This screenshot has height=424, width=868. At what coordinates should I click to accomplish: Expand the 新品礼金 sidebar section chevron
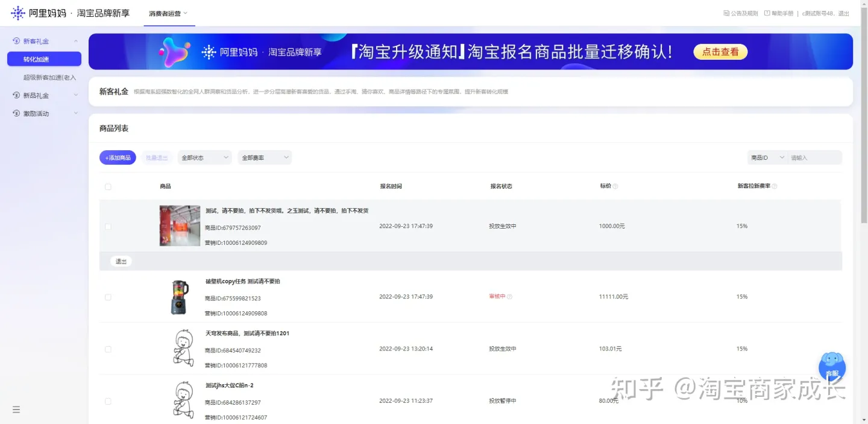(x=76, y=95)
